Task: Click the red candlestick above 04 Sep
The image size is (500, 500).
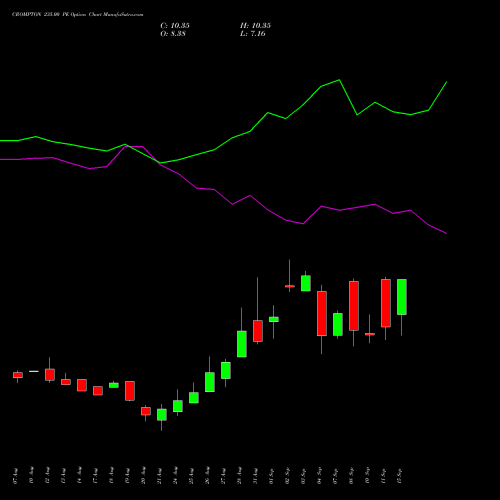Action: (322, 313)
